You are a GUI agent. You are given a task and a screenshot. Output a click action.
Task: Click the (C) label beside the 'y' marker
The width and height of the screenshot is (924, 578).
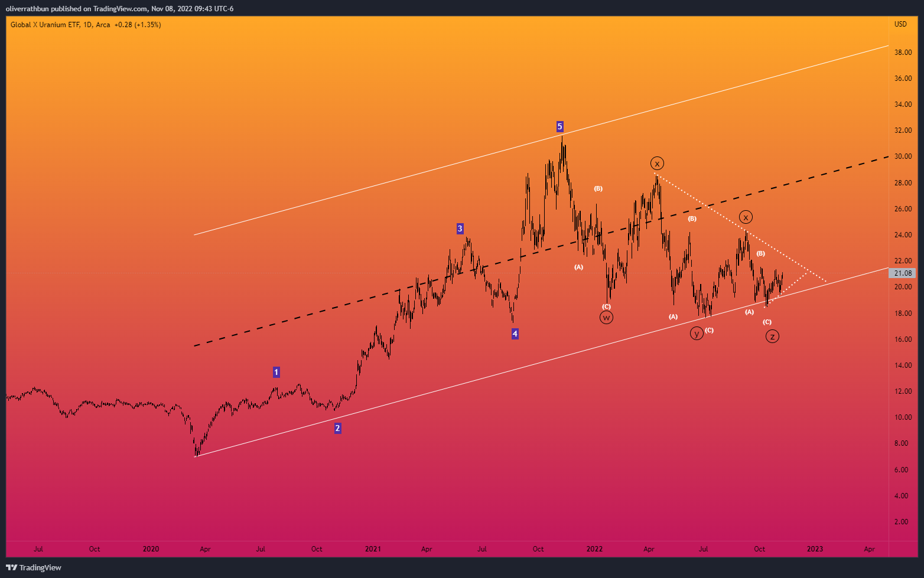709,330
